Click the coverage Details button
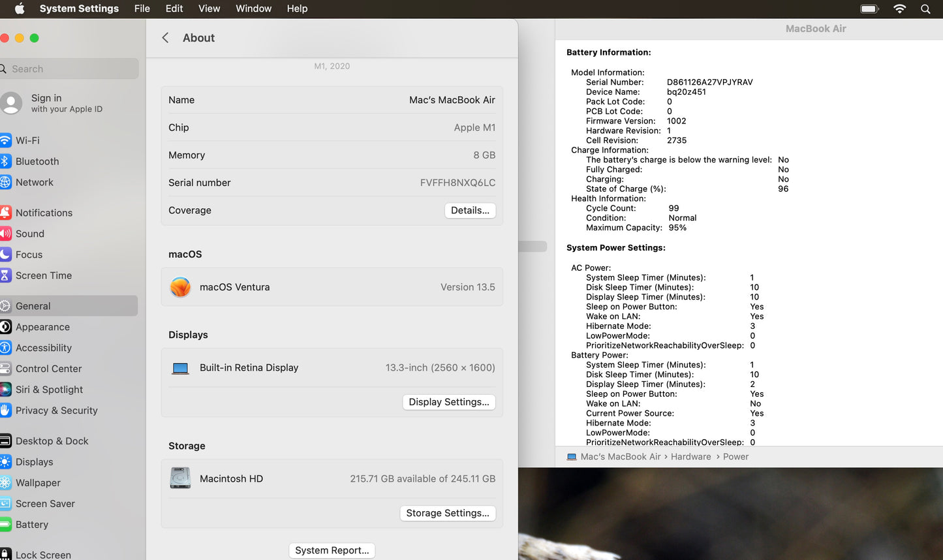 (470, 210)
